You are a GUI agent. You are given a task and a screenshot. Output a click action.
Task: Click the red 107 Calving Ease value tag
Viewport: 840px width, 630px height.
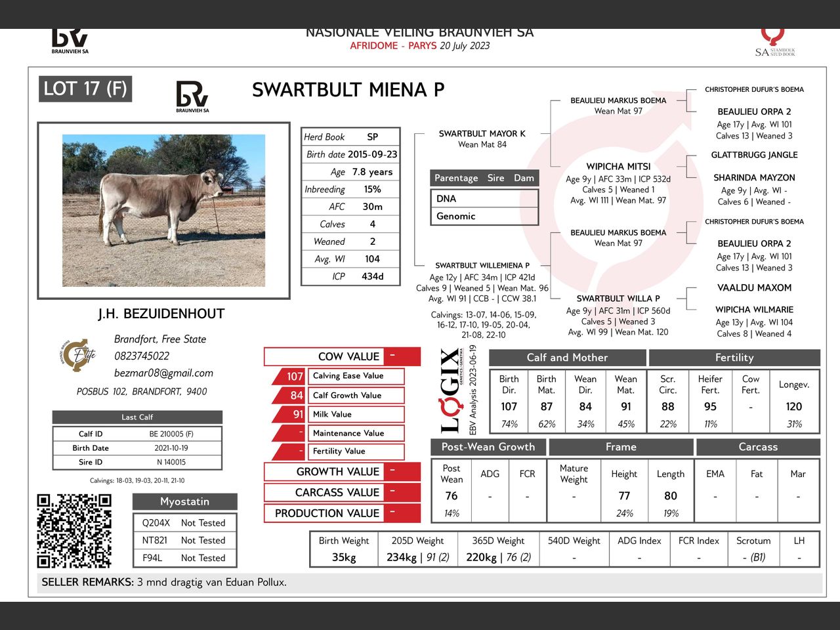coord(289,376)
